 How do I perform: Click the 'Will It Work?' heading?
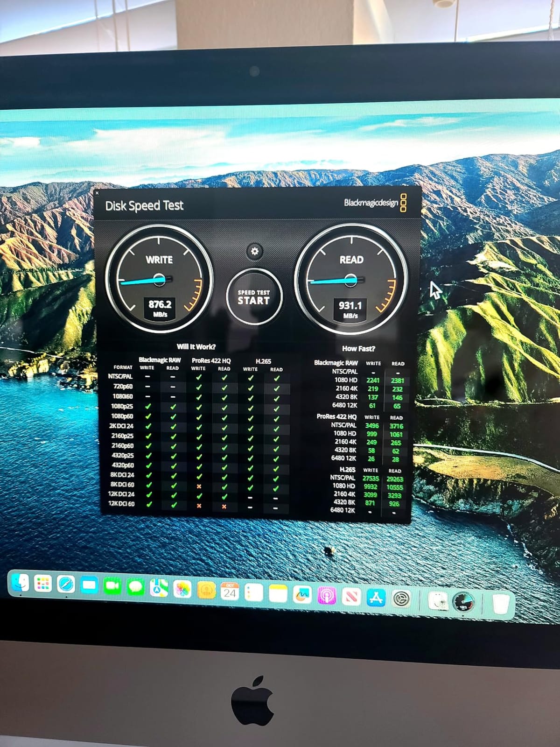click(196, 347)
